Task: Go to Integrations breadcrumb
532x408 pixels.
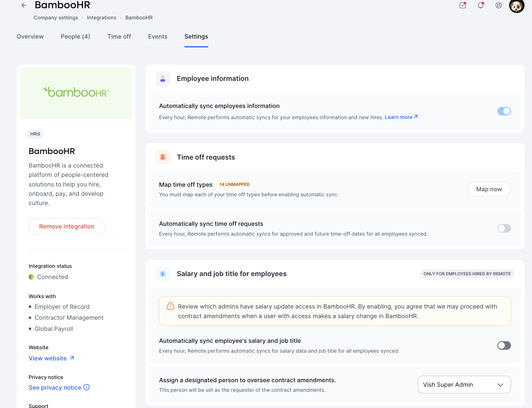Action: click(102, 18)
